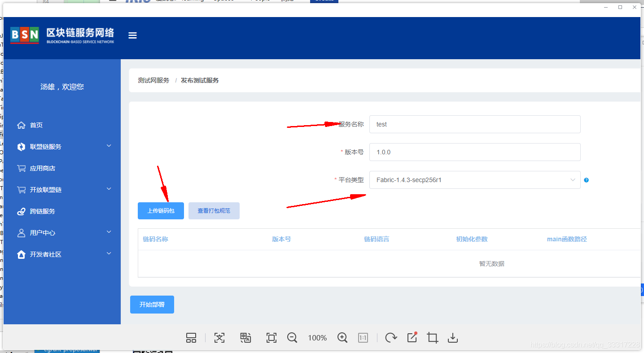Screen dimensions: 644x353
Task: Expand the 用户中心 submenu chevron
Action: tap(109, 232)
